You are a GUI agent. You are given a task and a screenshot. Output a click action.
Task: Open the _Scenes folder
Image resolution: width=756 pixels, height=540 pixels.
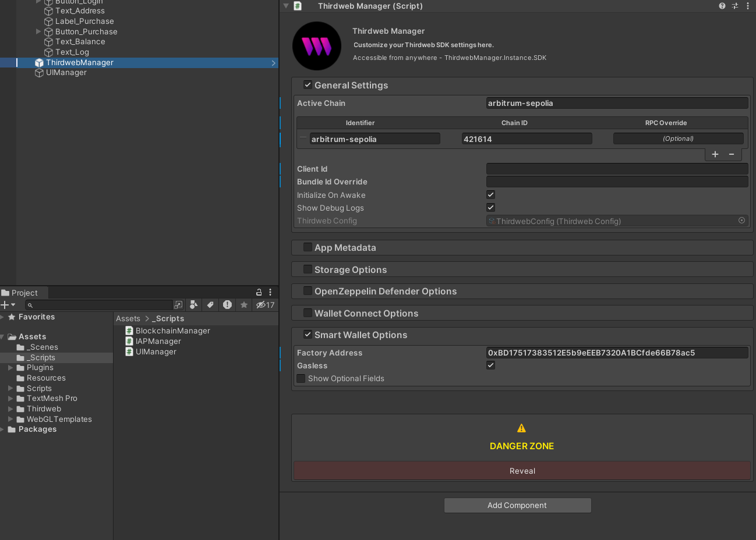tap(37, 347)
